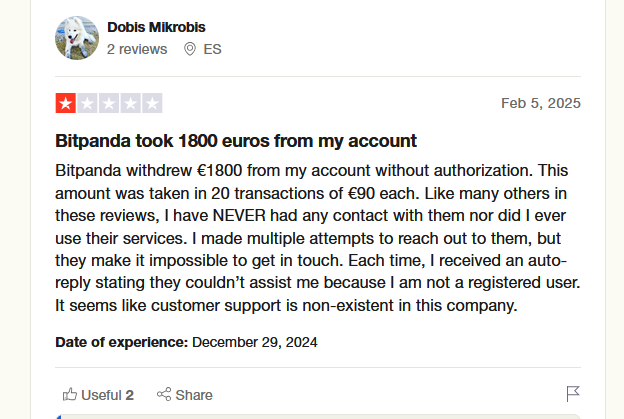
Task: Click the ES country label
Action: (x=211, y=48)
